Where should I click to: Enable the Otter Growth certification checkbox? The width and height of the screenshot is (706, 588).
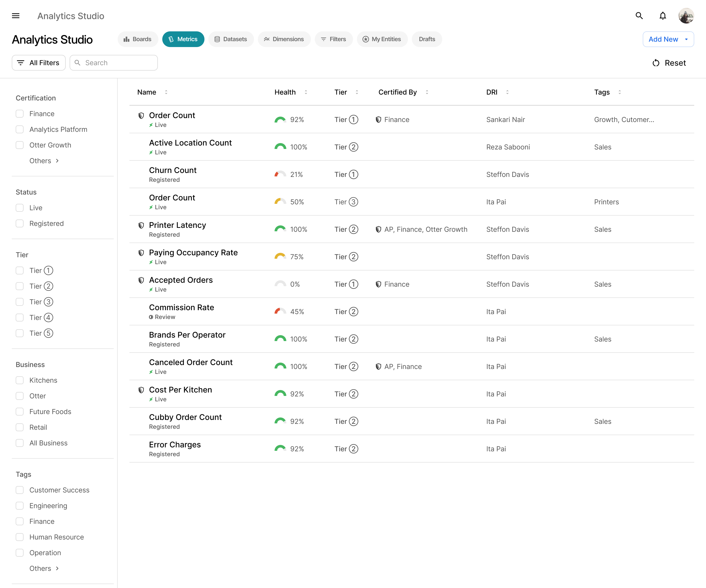pyautogui.click(x=20, y=145)
